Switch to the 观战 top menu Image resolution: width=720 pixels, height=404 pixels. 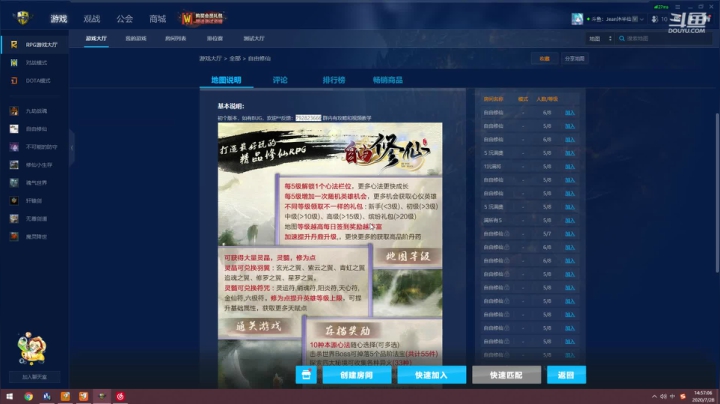point(92,19)
